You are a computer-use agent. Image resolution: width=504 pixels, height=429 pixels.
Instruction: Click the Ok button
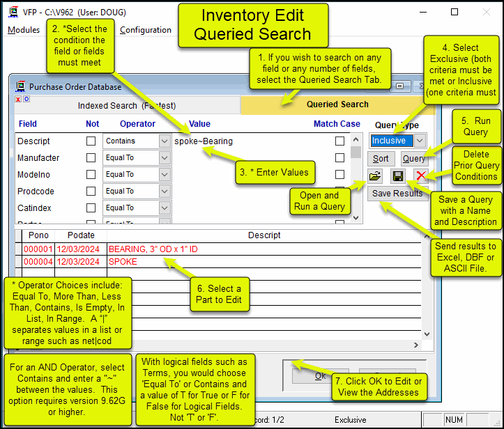(321, 376)
